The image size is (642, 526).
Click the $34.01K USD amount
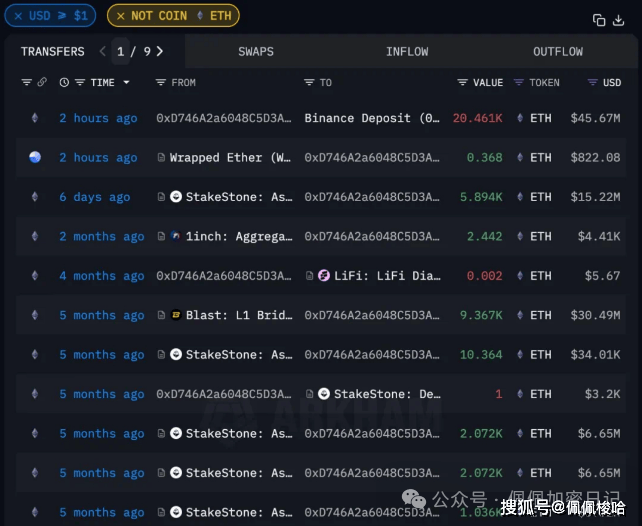(595, 355)
